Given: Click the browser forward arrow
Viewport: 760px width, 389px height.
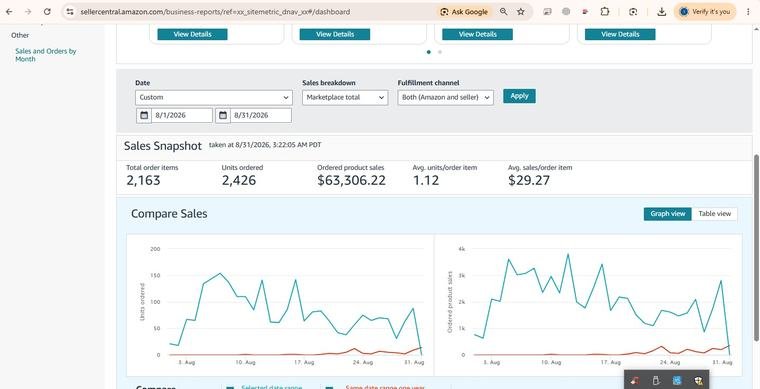Looking at the screenshot, I should tap(28, 12).
